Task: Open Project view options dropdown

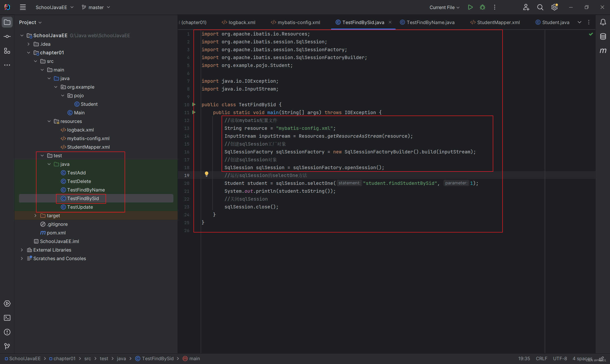Action: (30, 22)
